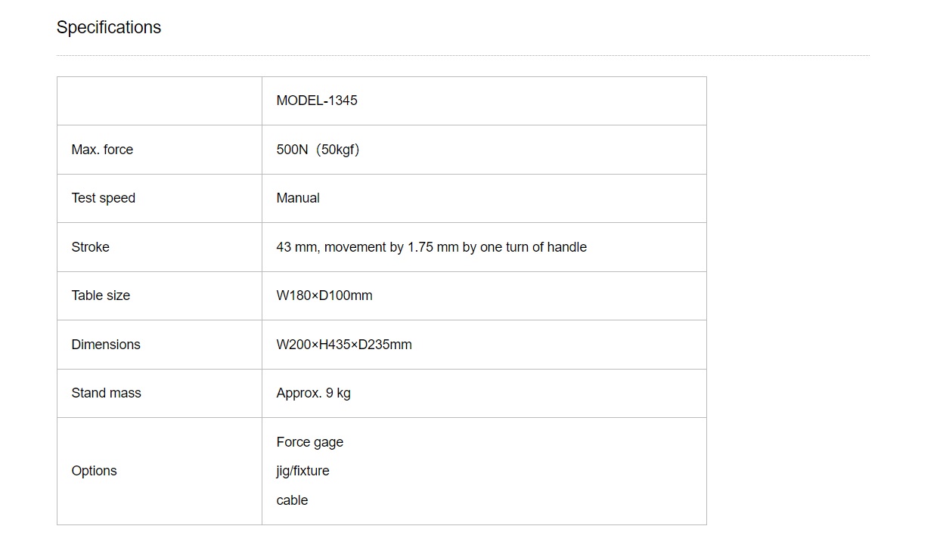Select the 500N (50kgf) value
940x560 pixels.
[x=318, y=150]
